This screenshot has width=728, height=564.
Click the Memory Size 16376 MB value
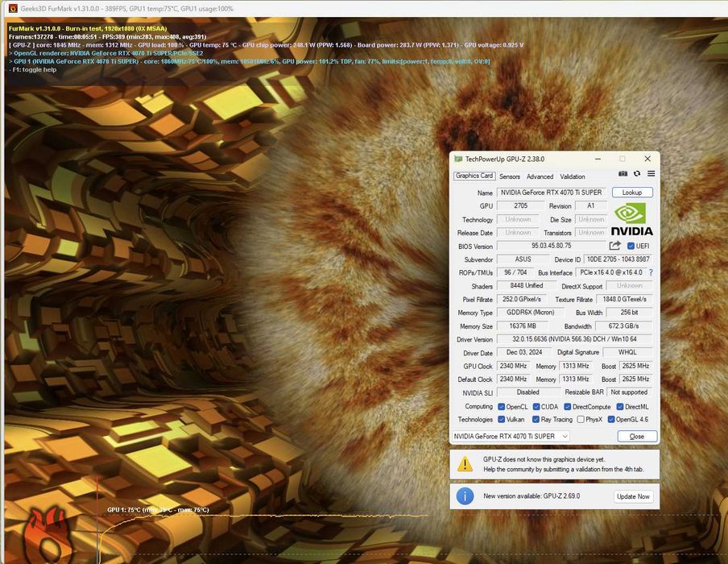(523, 326)
